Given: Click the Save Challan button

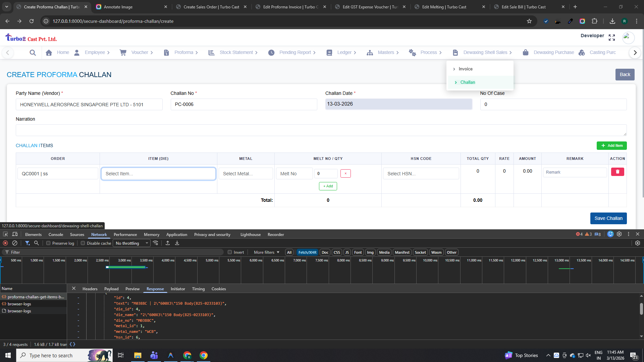Looking at the screenshot, I should pyautogui.click(x=608, y=218).
